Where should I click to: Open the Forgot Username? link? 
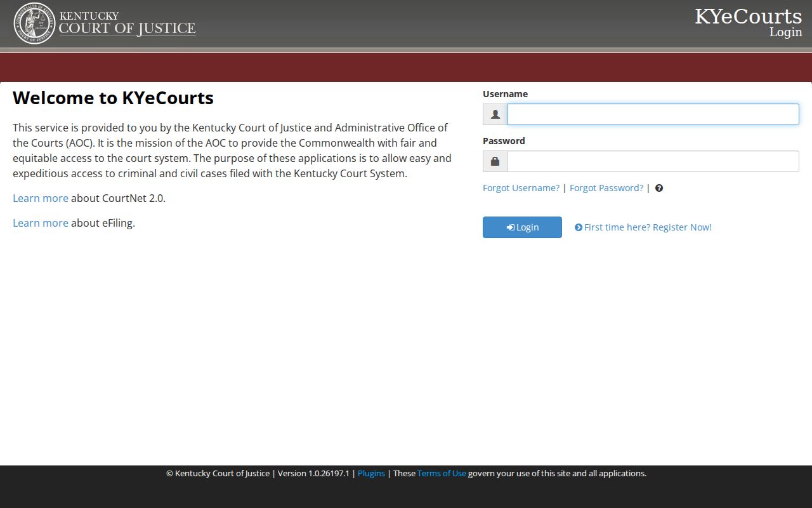point(521,188)
